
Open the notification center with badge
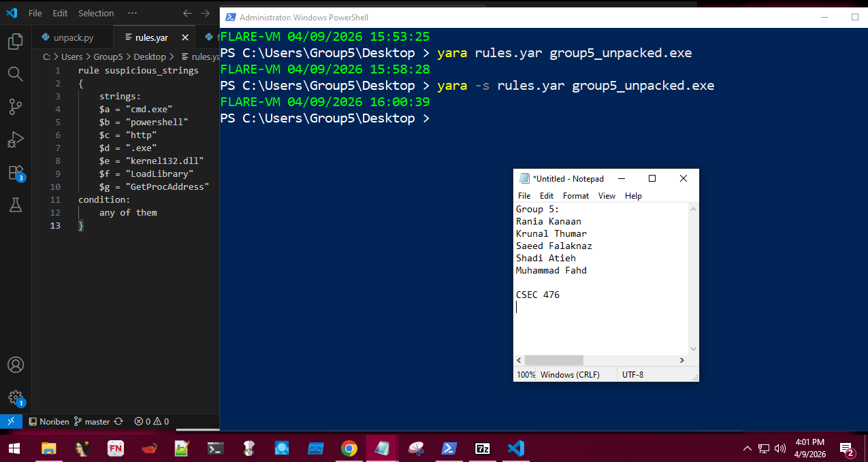pyautogui.click(x=847, y=449)
